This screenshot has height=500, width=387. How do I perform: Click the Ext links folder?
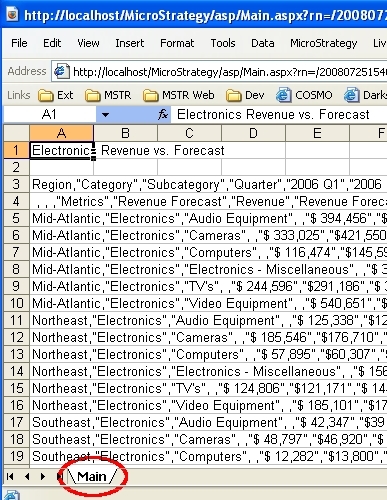click(x=55, y=95)
